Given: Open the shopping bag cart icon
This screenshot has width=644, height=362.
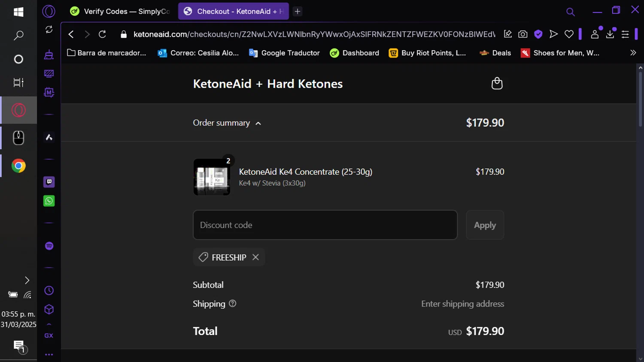Looking at the screenshot, I should (497, 83).
